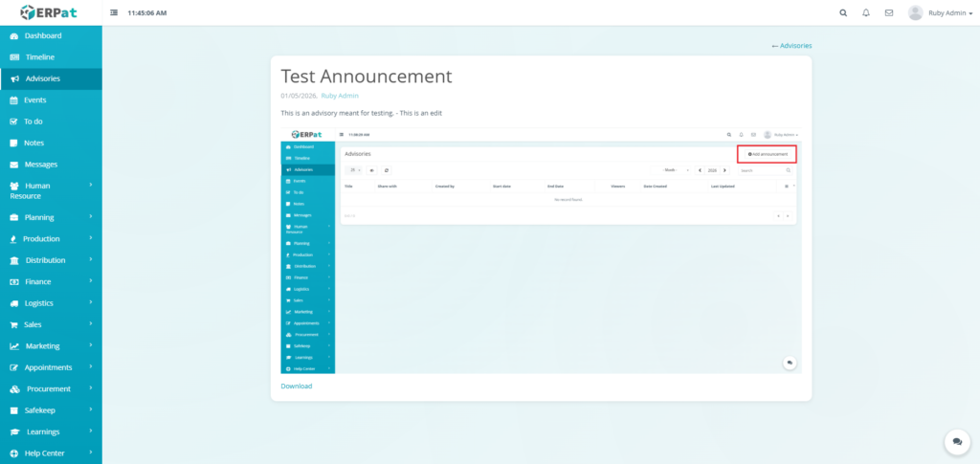Click the Safekeep icon in the sidebar

[13, 411]
